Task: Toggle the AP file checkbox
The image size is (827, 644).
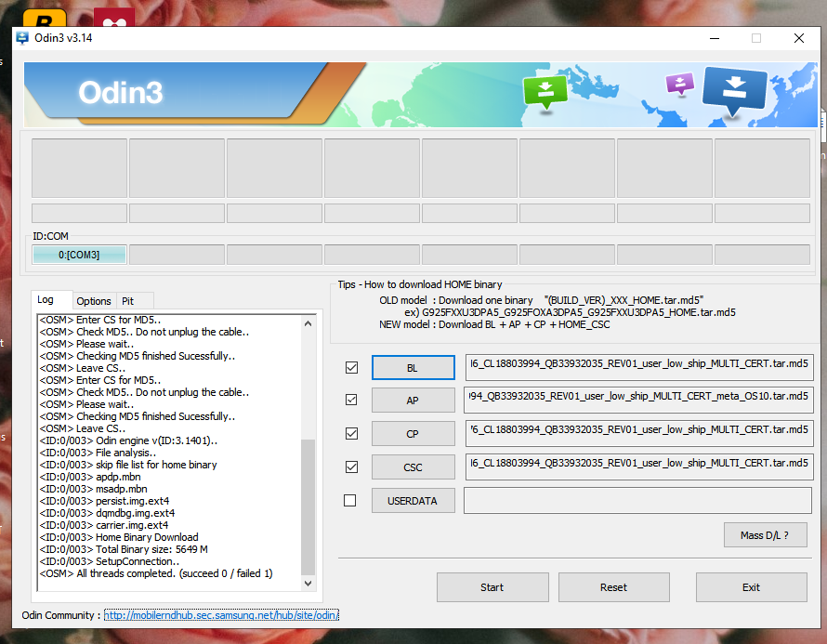Action: (x=350, y=401)
